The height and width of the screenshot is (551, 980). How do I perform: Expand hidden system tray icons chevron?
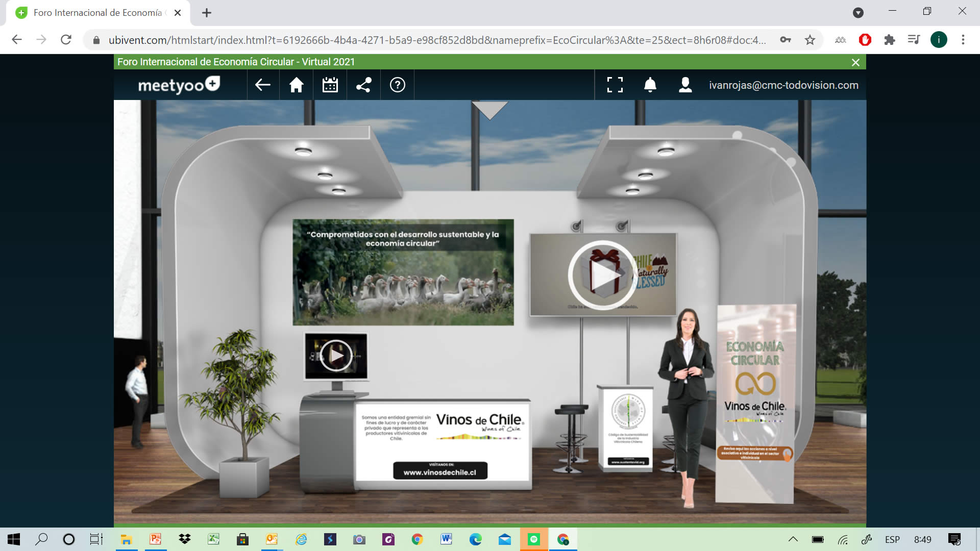point(793,539)
